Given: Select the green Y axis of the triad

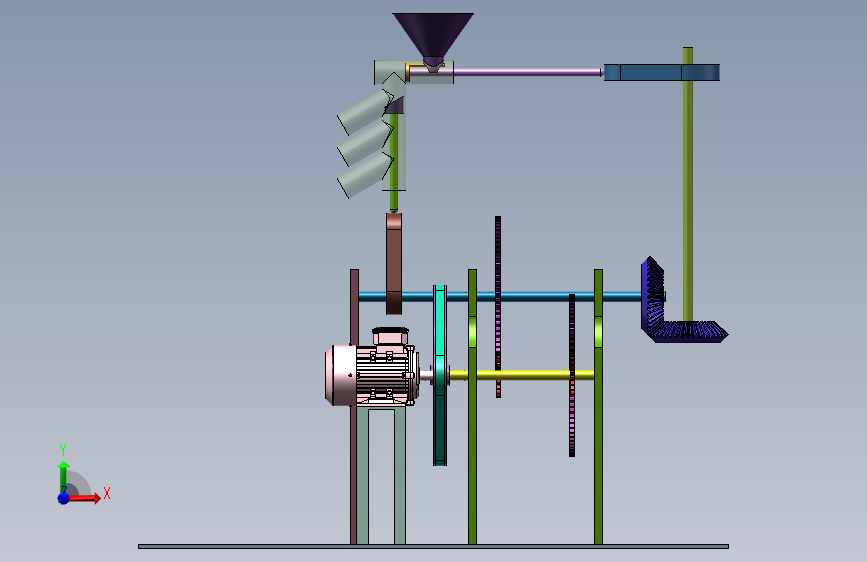Looking at the screenshot, I should (x=64, y=476).
